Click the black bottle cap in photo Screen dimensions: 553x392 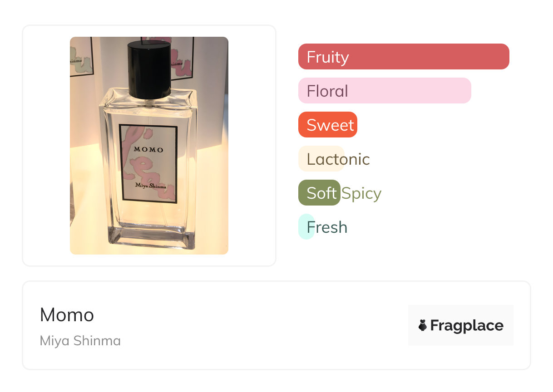pyautogui.click(x=149, y=68)
